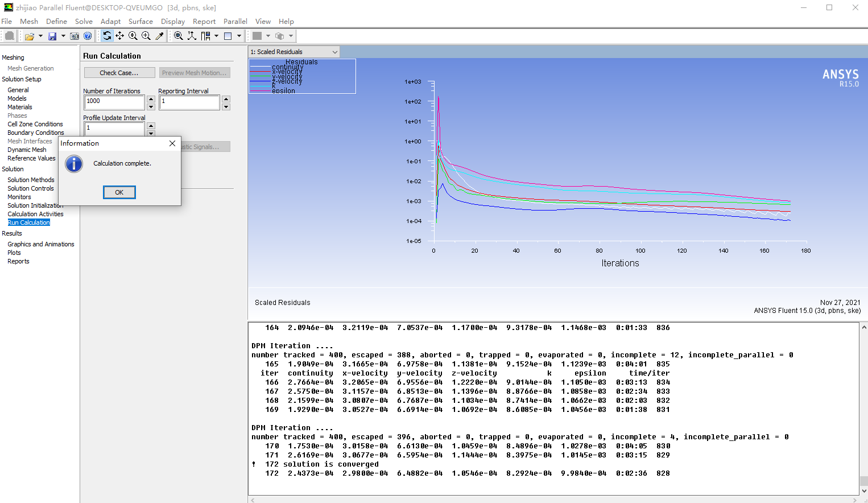Open the Report menu
This screenshot has width=868, height=503.
[204, 22]
